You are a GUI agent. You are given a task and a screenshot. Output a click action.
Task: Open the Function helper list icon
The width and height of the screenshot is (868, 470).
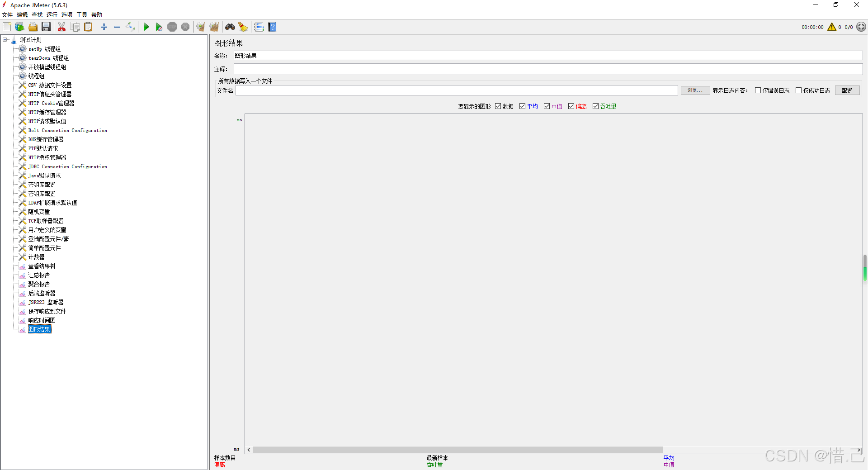(259, 27)
